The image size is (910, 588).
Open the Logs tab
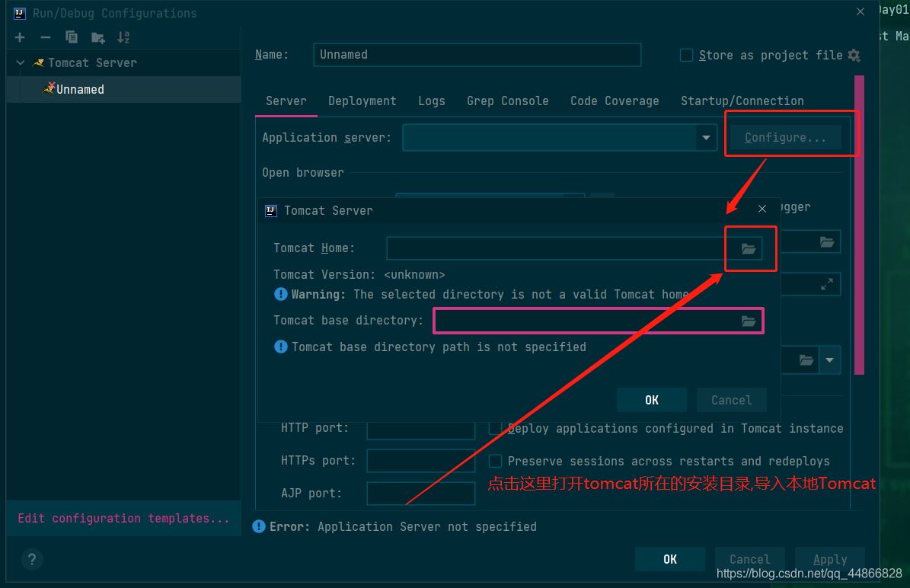pyautogui.click(x=432, y=101)
